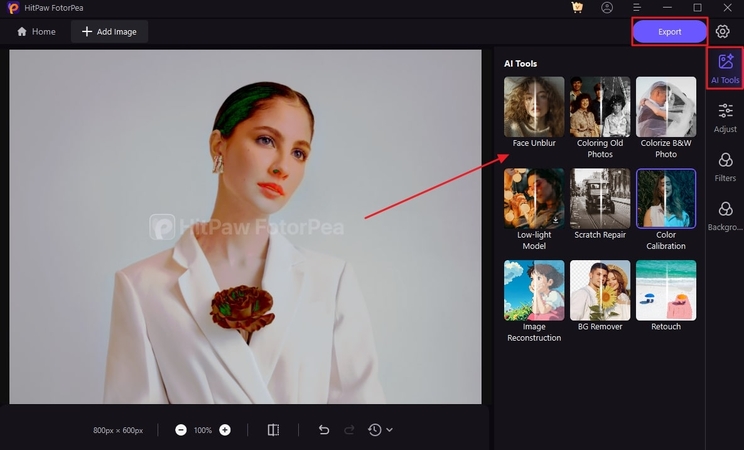
Task: Open the hamburger menu in title bar
Action: click(637, 8)
